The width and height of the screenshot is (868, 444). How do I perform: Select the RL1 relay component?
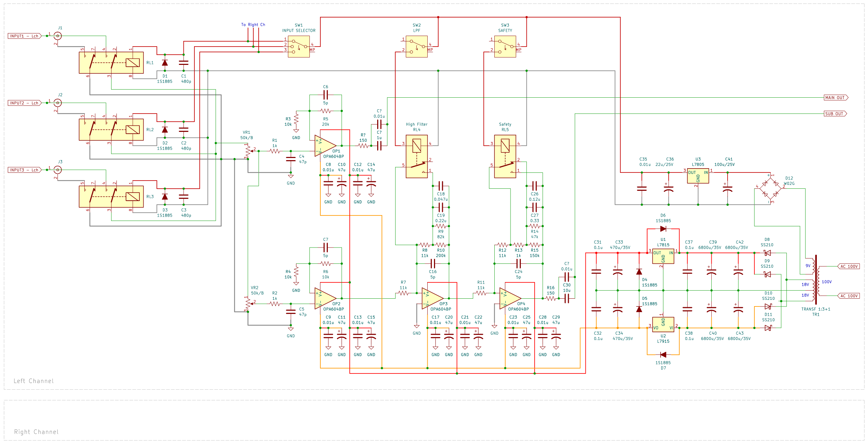[111, 63]
